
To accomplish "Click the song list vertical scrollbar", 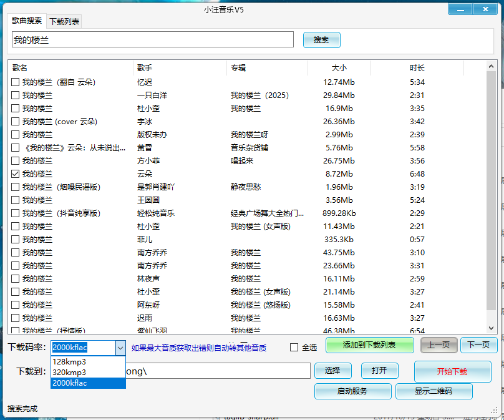I will [492, 200].
